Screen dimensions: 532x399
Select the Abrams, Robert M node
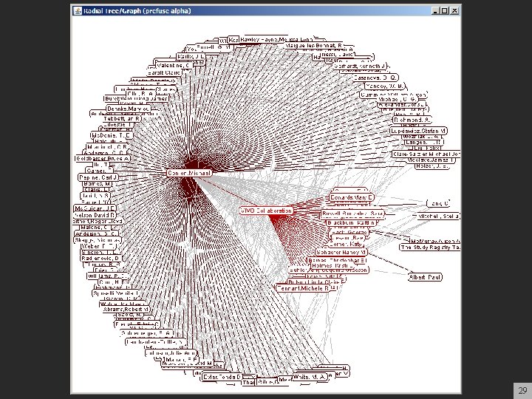click(126, 310)
